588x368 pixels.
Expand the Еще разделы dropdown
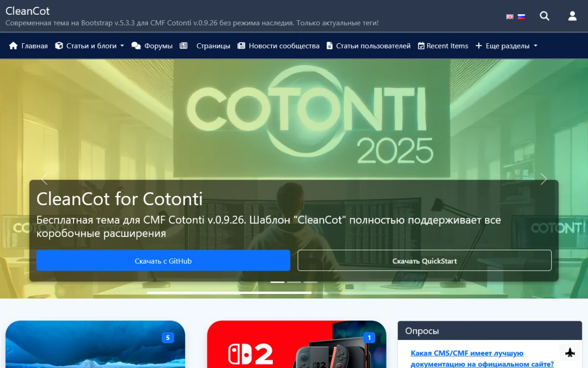click(x=506, y=46)
